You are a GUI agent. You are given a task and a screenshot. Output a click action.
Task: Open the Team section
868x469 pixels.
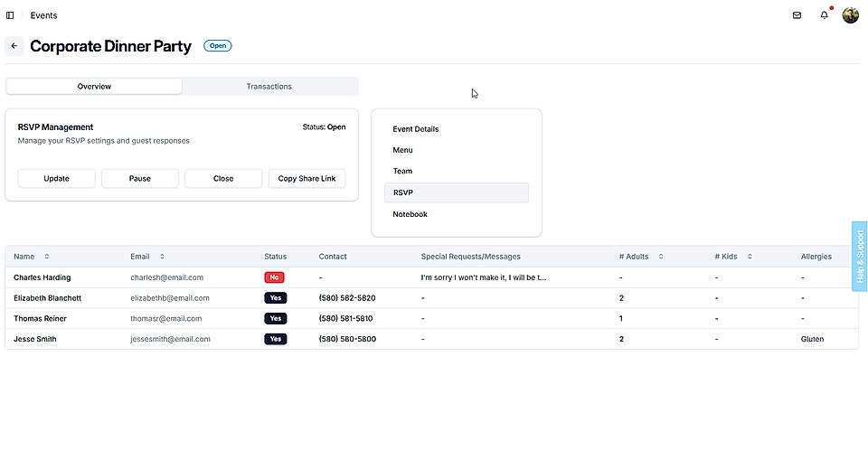(402, 171)
